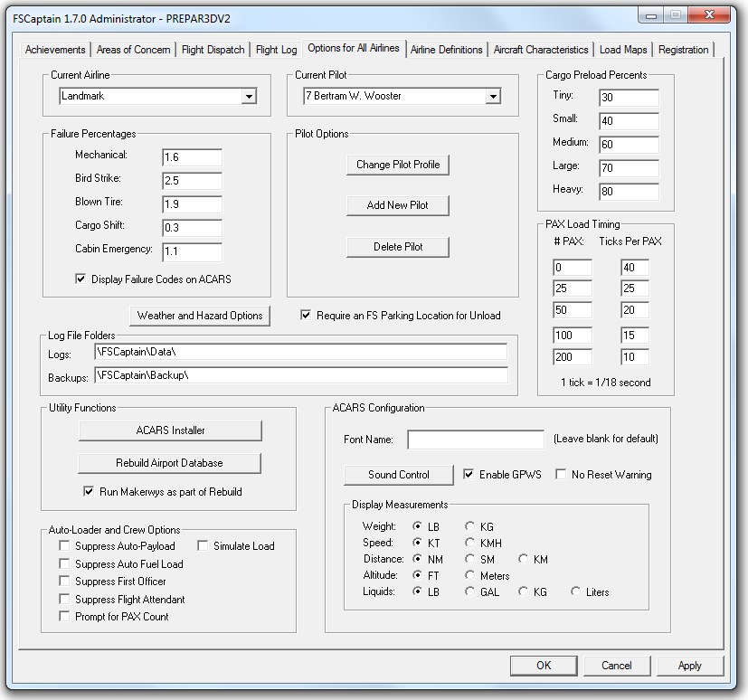Screen dimensions: 748x700
Task: Click Rebuild Airport Database
Action: (x=169, y=463)
